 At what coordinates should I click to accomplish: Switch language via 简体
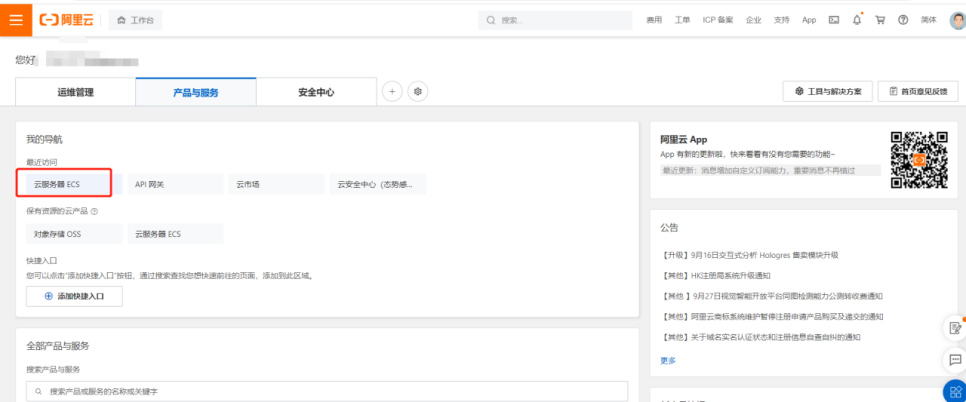point(928,20)
